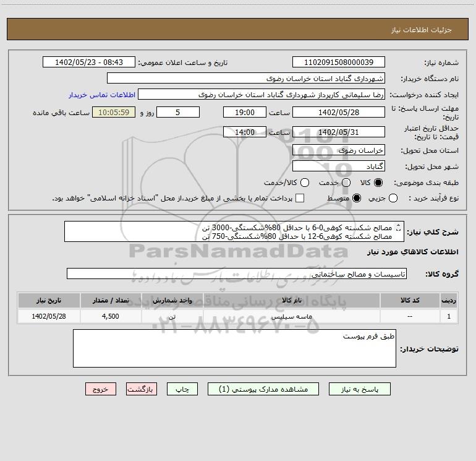Click the گروه کالا field تاسیسات و مصالح ساختمانی
The width and height of the screenshot is (476, 461).
(x=237, y=274)
